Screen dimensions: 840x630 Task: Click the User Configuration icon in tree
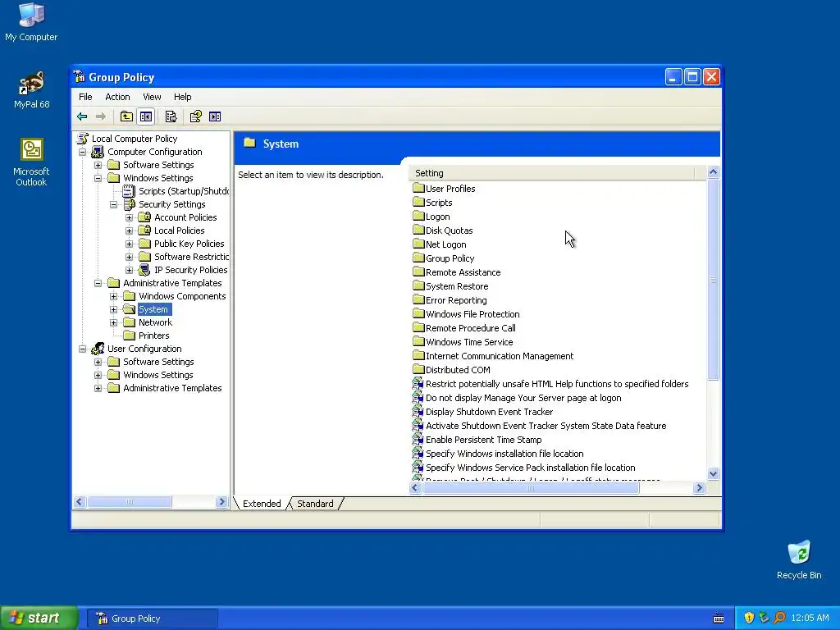pos(98,349)
